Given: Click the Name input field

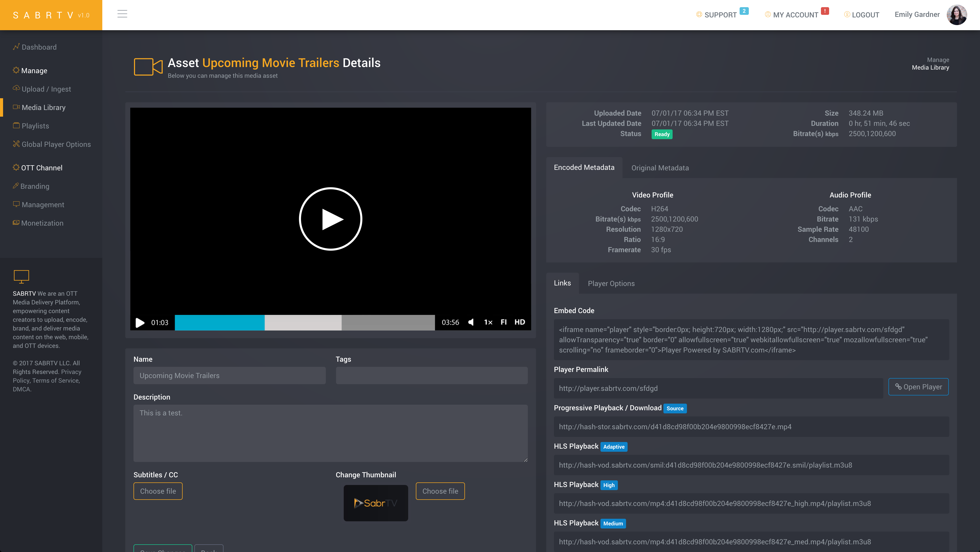Looking at the screenshot, I should (x=229, y=376).
